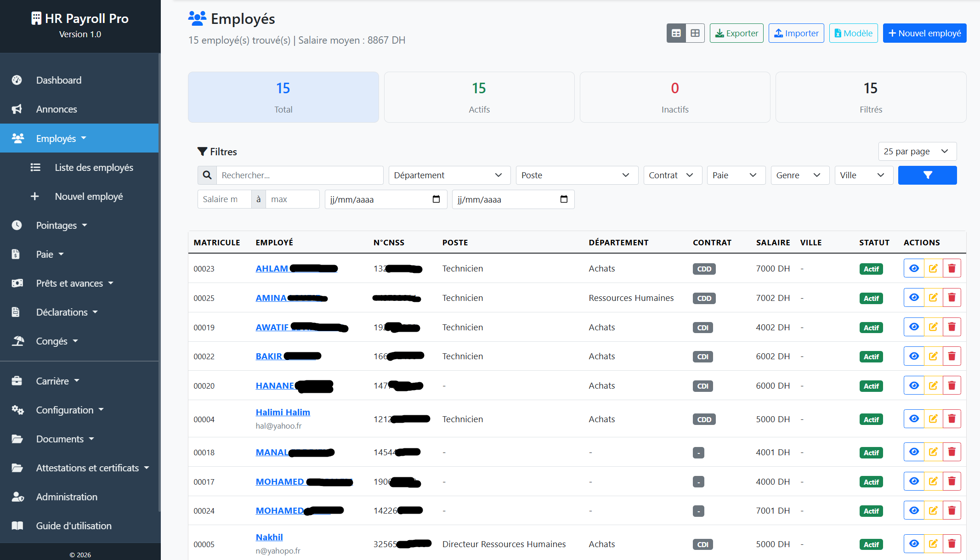Viewport: 980px width, 560px height.
Task: Delete employee 00020 HANANE
Action: coord(952,385)
